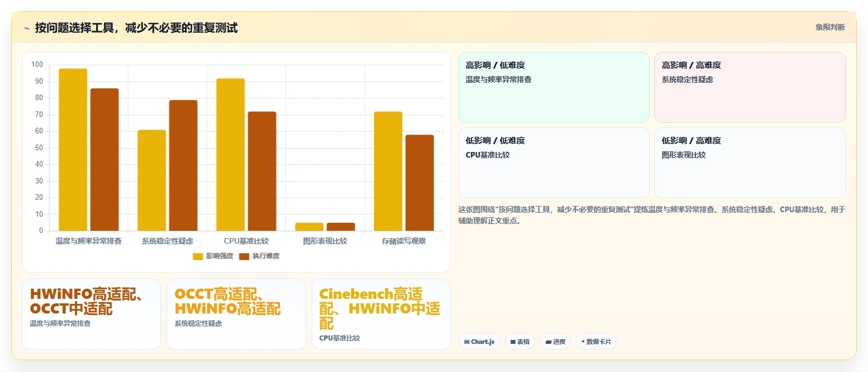
Task: Click the brown 执行难度 bar for 温度与频率异常排查
Action: click(x=105, y=160)
